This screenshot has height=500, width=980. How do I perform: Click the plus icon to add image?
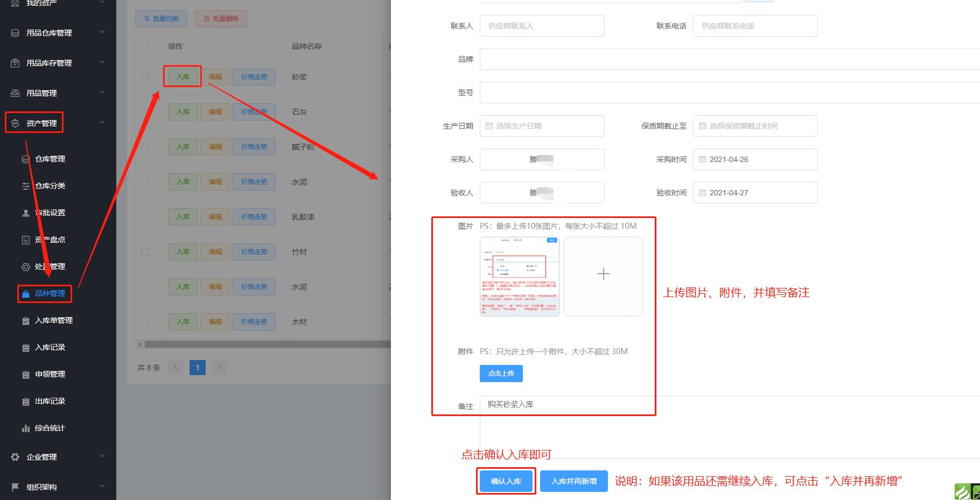pos(604,274)
